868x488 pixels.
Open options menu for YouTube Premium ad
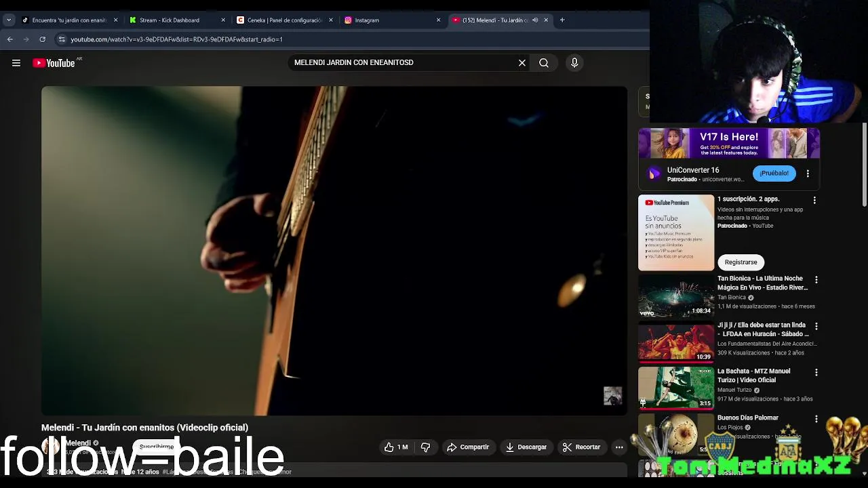pos(814,201)
